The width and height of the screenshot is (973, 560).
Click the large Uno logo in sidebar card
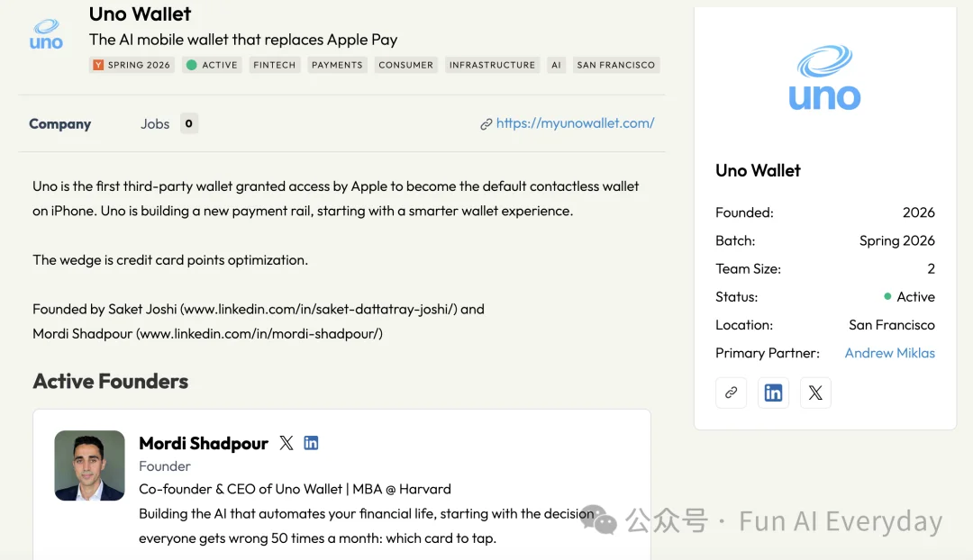click(824, 77)
